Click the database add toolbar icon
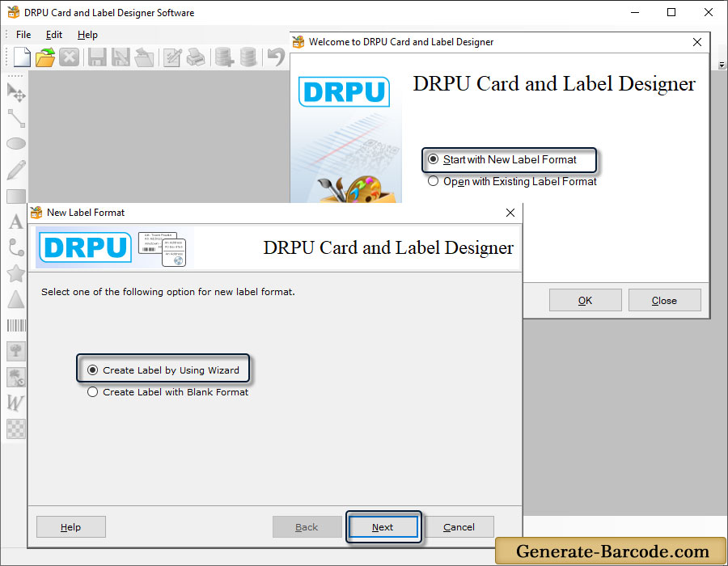The image size is (728, 566). (x=224, y=57)
